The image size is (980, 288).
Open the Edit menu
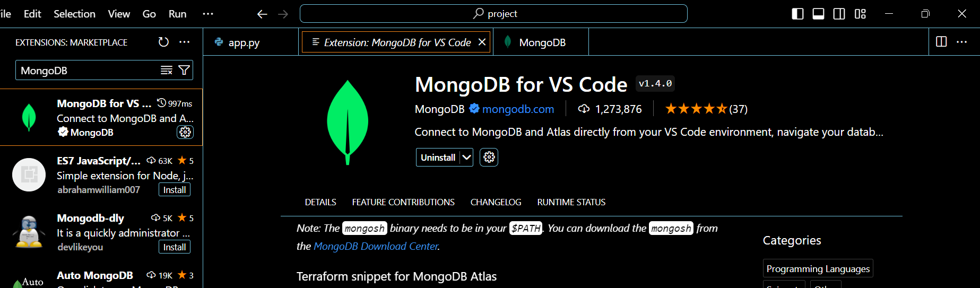point(32,14)
